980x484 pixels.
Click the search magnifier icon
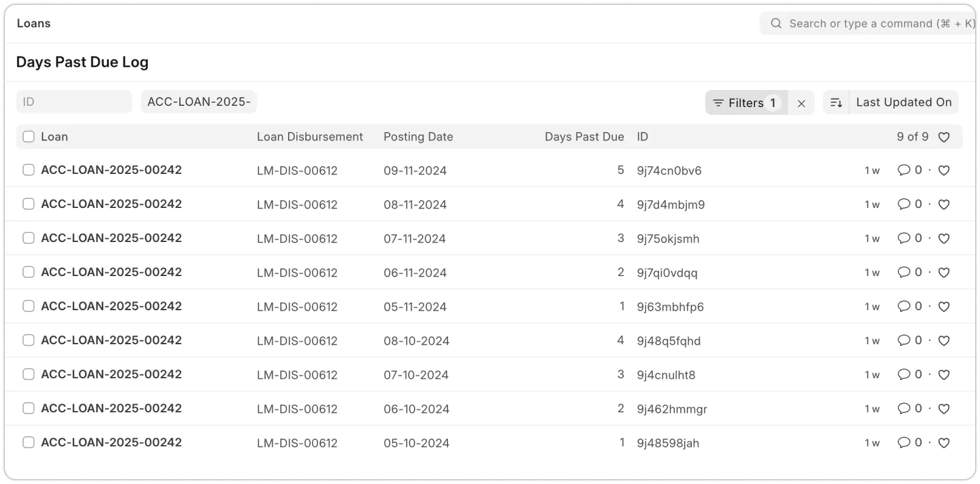[x=776, y=24]
